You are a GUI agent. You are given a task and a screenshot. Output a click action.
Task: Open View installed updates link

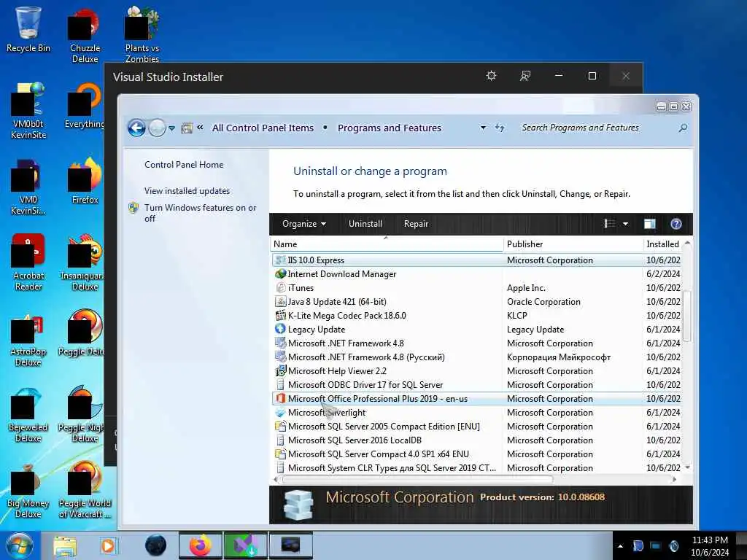[x=187, y=191]
